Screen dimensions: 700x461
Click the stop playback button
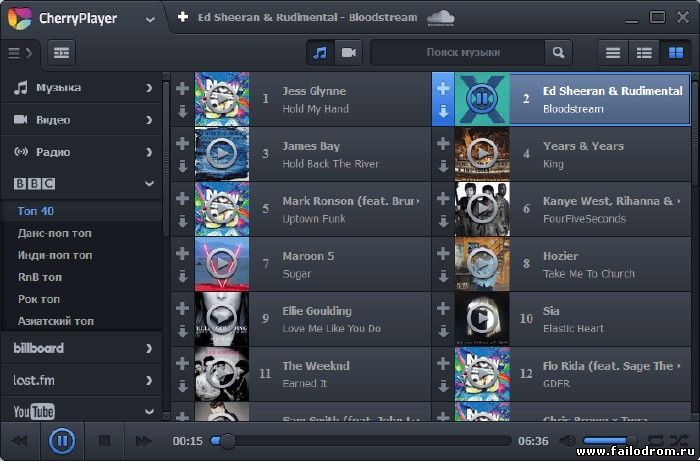tap(104, 441)
